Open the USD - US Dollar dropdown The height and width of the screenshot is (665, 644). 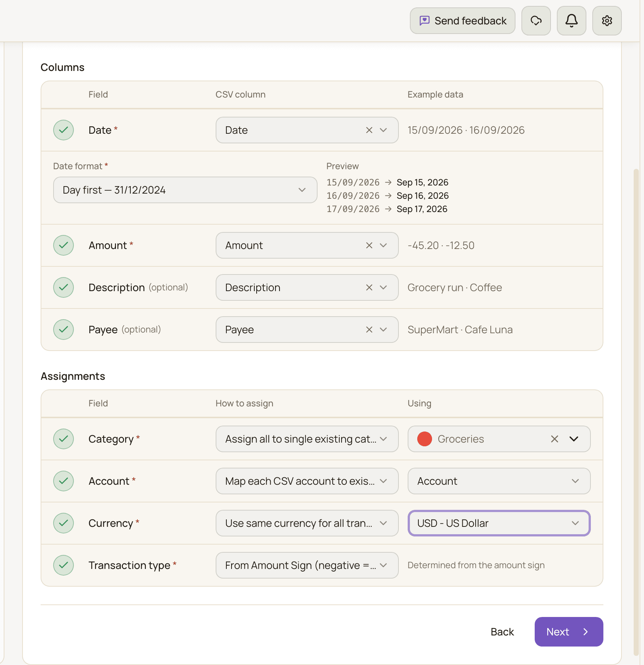[x=499, y=523]
